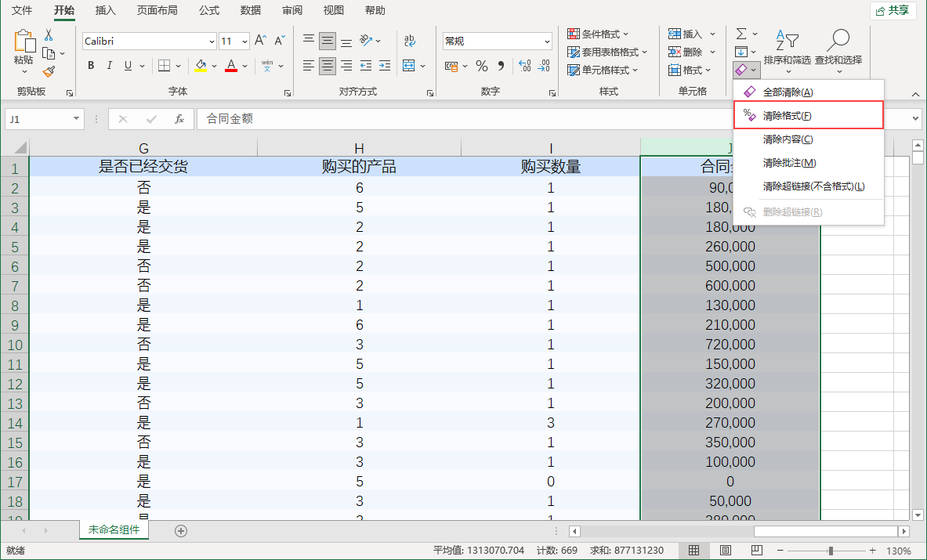
Task: Choose Clear Formats (清除格式)
Action: tap(809, 115)
